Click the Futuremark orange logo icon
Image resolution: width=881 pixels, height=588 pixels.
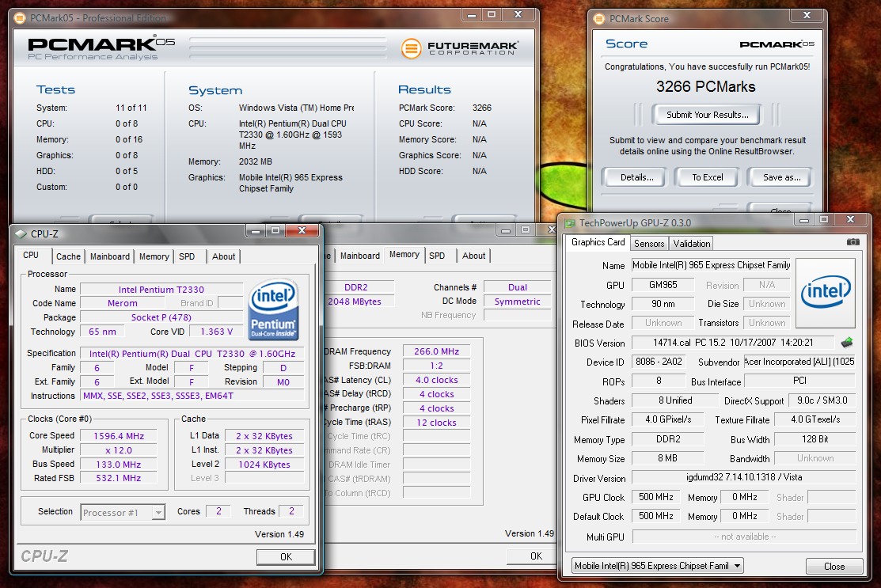click(412, 49)
